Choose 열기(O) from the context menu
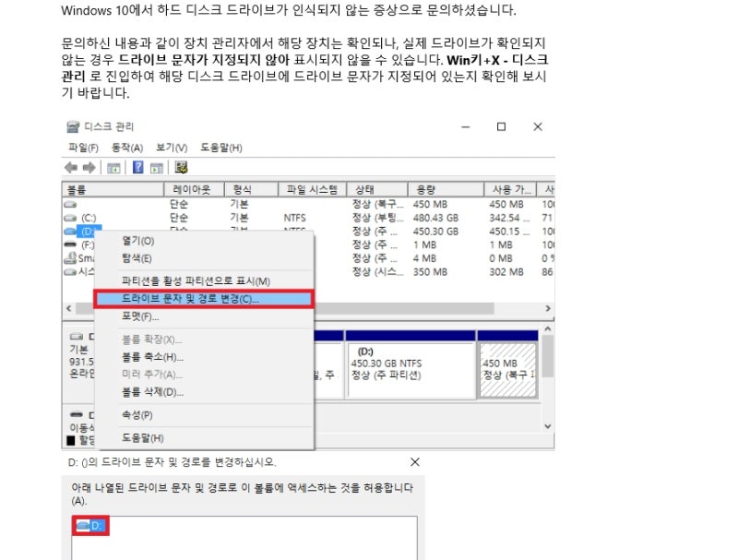This screenshot has width=738, height=560. 204,241
